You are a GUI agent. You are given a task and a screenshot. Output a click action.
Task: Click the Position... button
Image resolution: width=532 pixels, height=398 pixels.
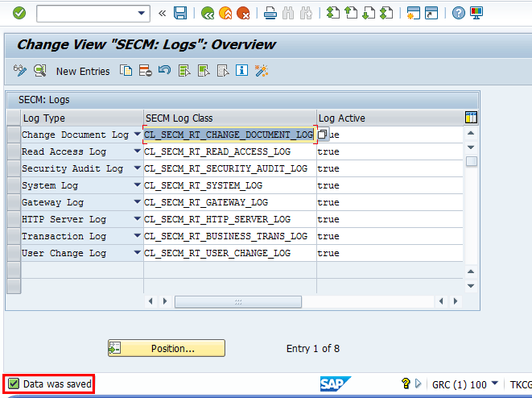(x=167, y=348)
